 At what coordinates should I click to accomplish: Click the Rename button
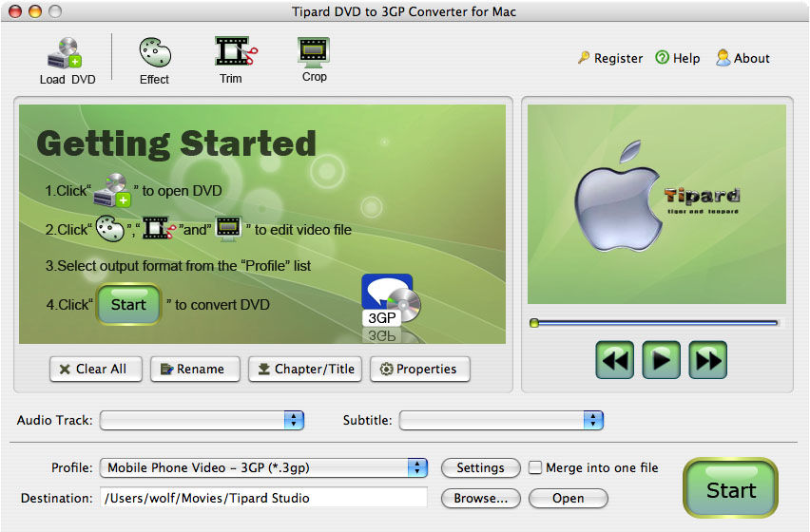coord(195,369)
